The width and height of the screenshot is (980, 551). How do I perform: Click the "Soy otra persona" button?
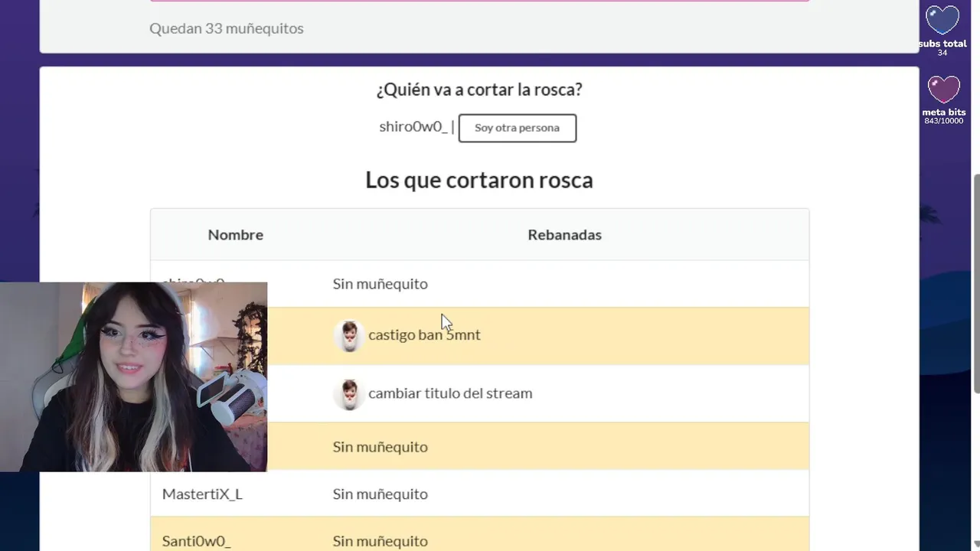point(517,128)
